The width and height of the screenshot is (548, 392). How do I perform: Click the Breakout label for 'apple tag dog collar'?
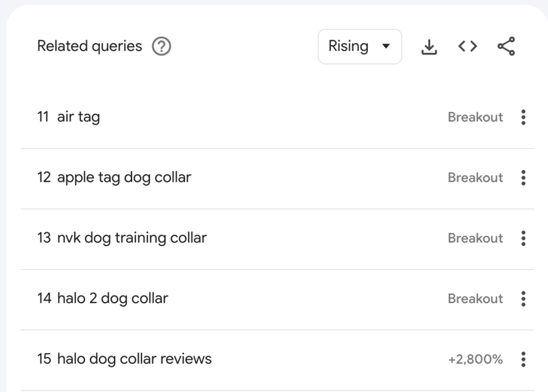pos(475,178)
